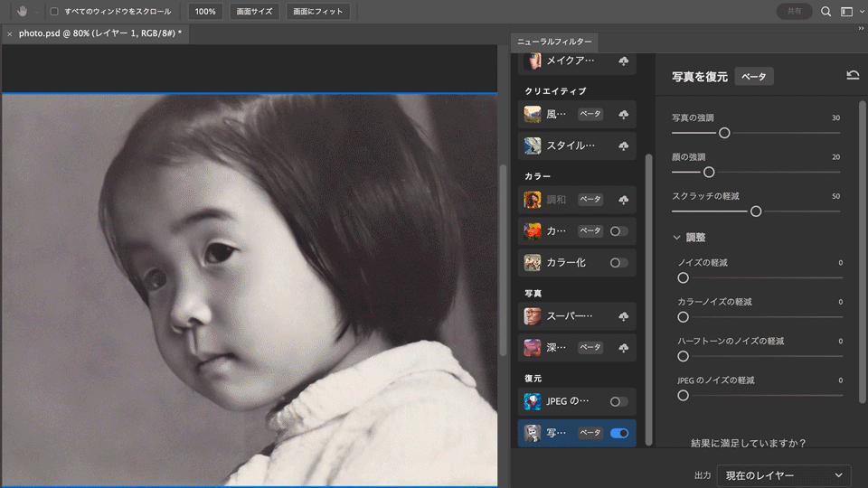This screenshot has height=488, width=868.
Task: Click the child's photo on the canvas
Action: coord(250,290)
